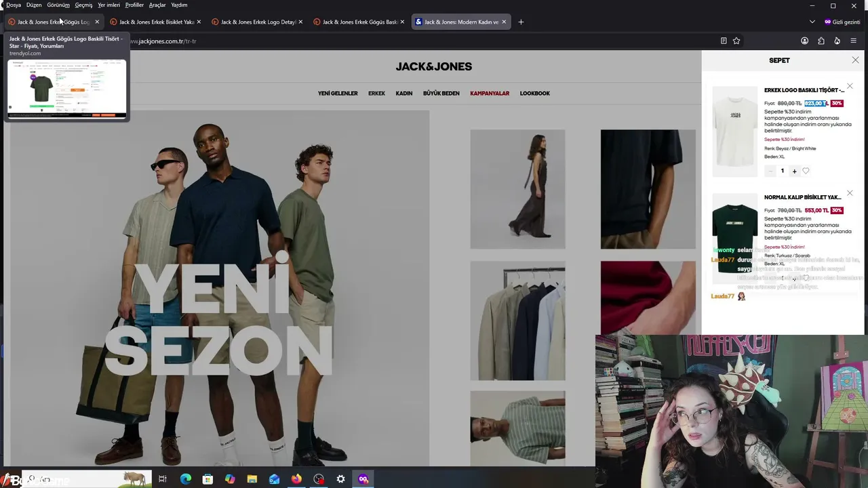
Task: Open a new browser tab
Action: [521, 22]
